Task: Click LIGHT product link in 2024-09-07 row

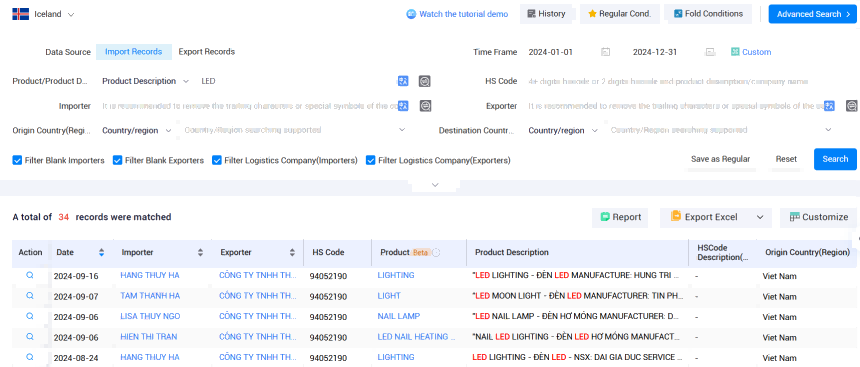Action: 389,296
